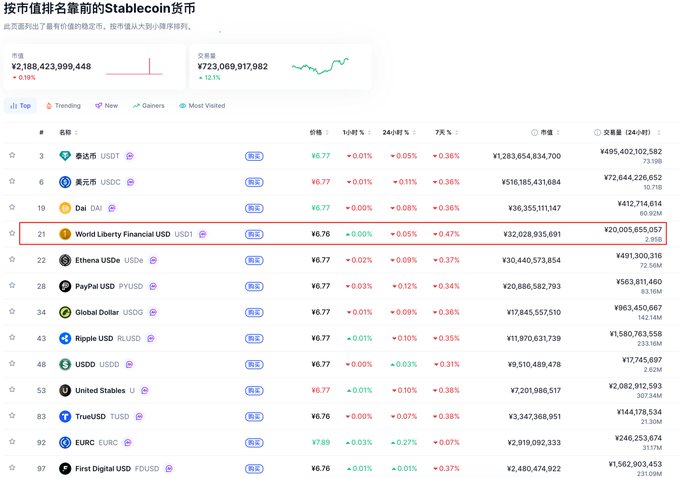
Task: Click the PayPal USD coin logo
Action: point(65,286)
